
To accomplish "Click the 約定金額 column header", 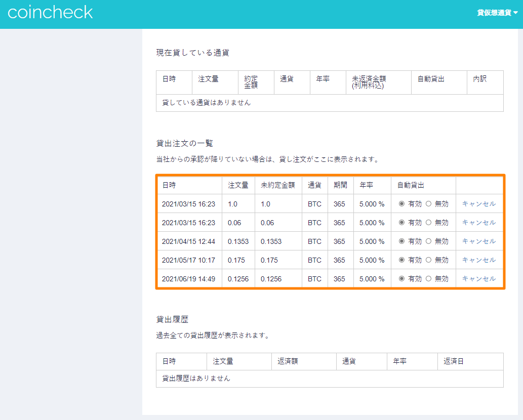I will 251,82.
